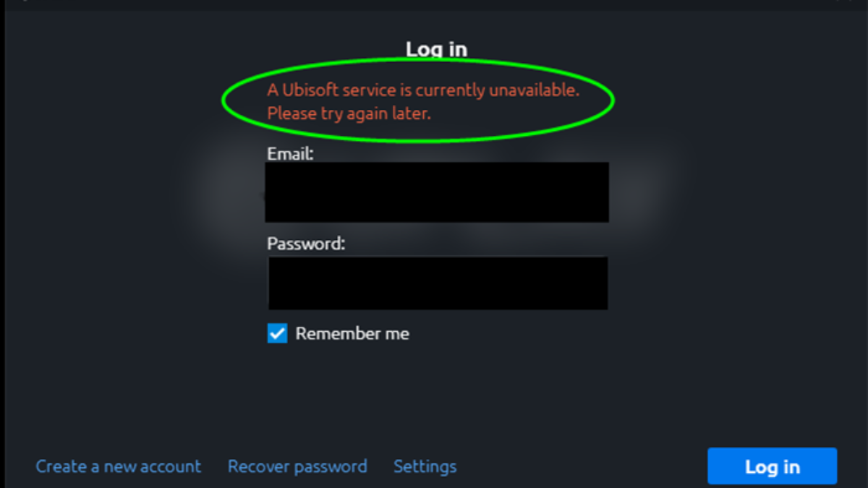Click the Email input field
This screenshot has height=488, width=868.
[x=437, y=192]
